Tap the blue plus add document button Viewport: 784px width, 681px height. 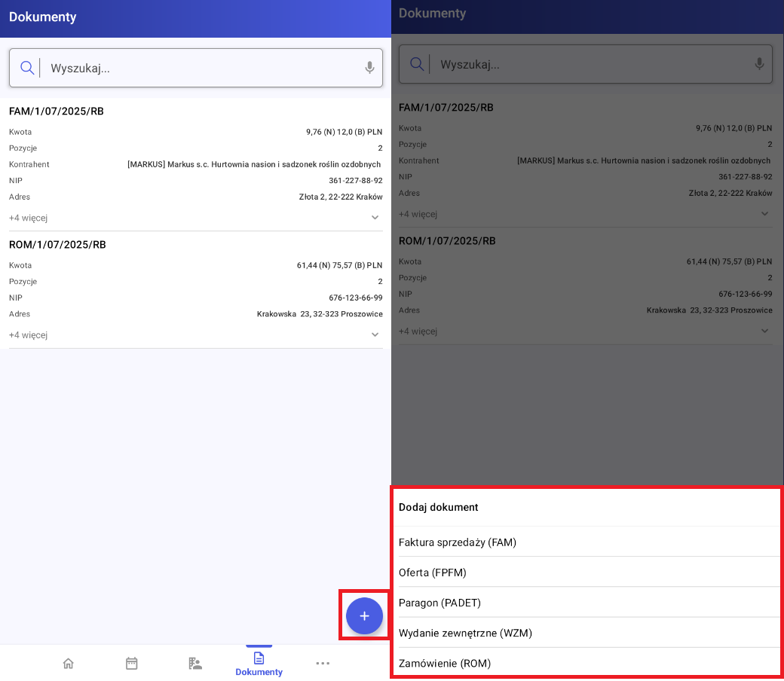pyautogui.click(x=364, y=615)
